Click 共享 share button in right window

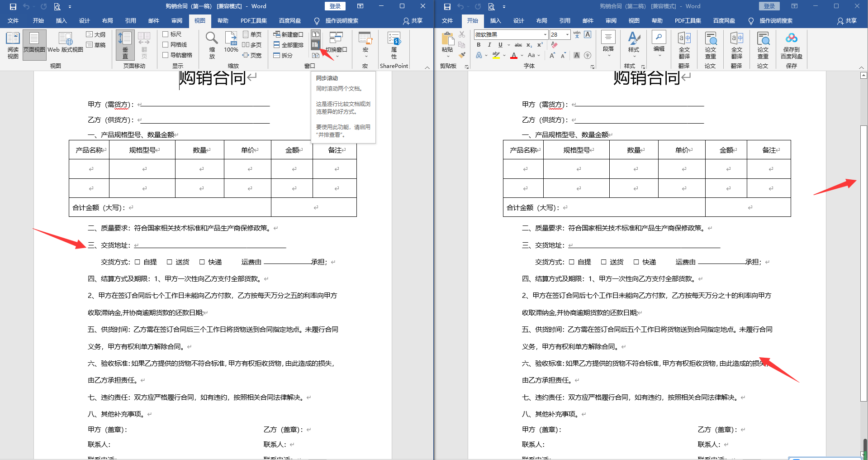point(847,21)
